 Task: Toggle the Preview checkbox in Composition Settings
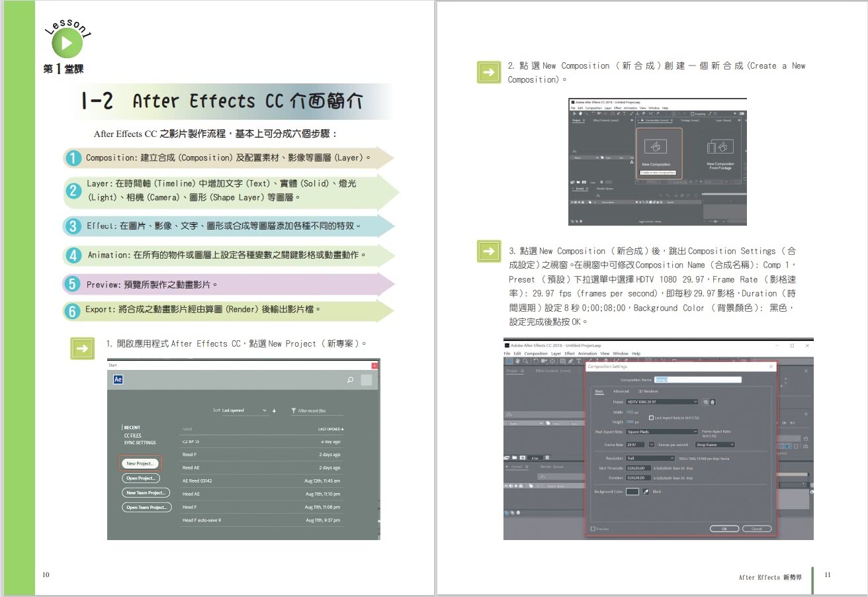coord(593,529)
